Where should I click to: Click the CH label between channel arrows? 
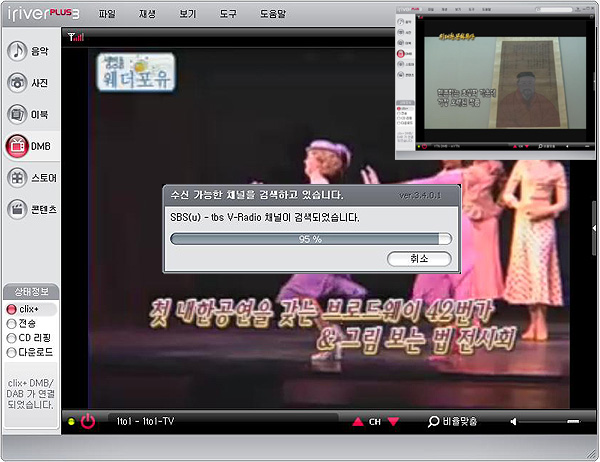(x=375, y=421)
